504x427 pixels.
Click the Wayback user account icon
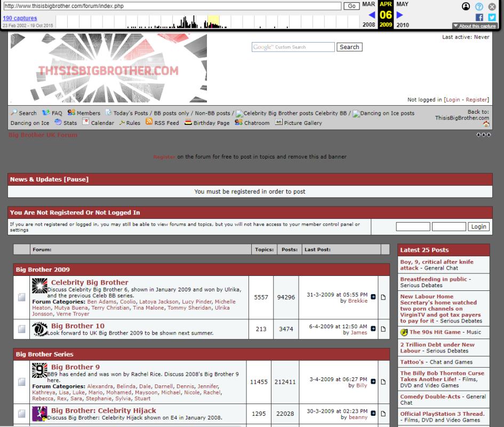465,6
